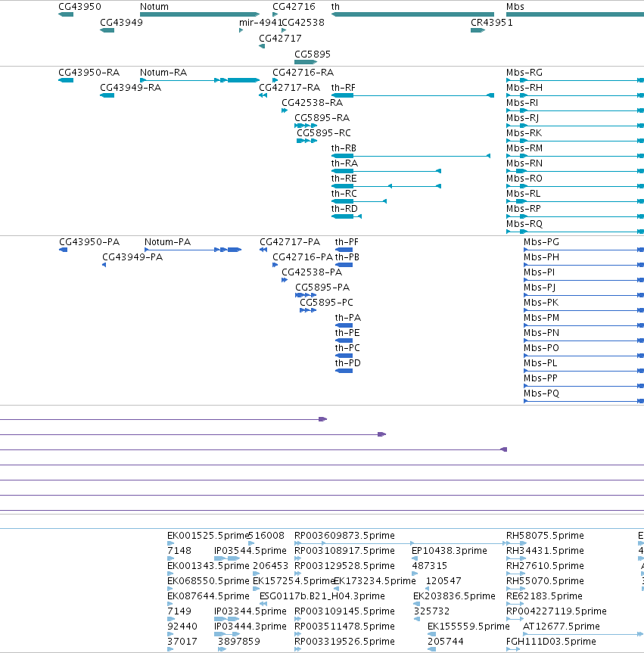Image resolution: width=644 pixels, height=653 pixels.
Task: Select the th-PD protein label
Action: point(347,363)
